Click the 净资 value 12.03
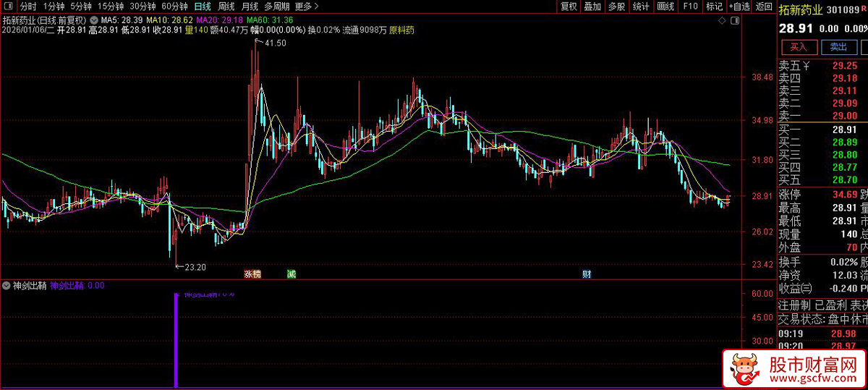The width and height of the screenshot is (868, 390). (845, 274)
